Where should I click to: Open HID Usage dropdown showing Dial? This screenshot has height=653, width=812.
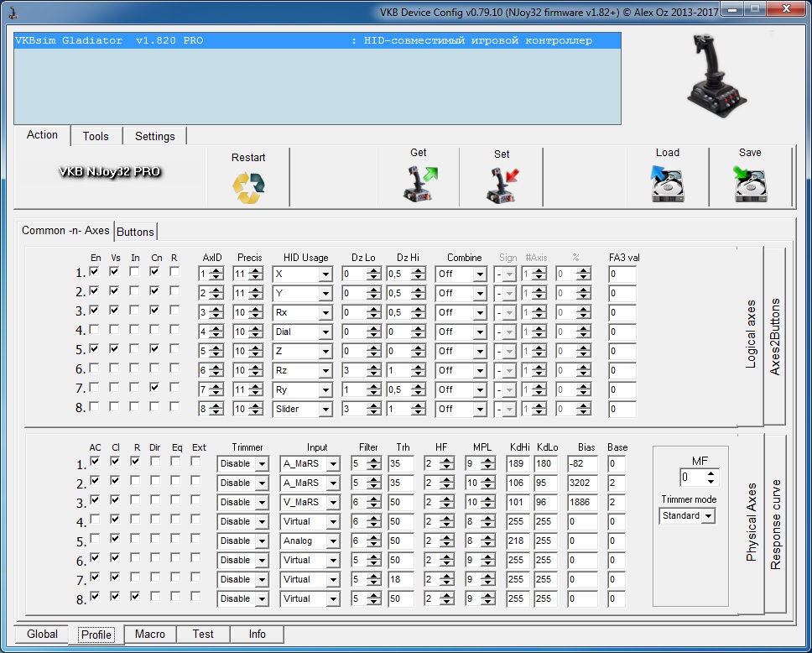coord(303,332)
